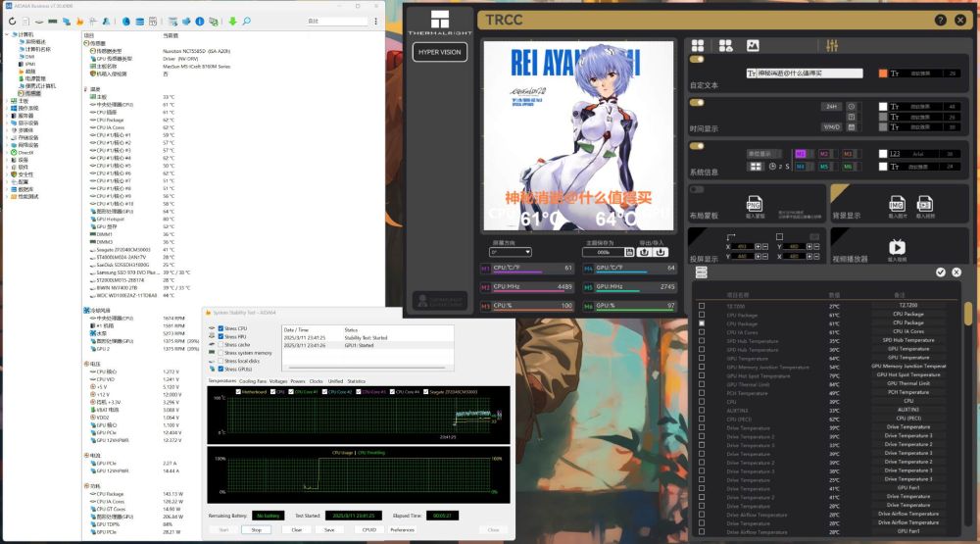The height and width of the screenshot is (544, 980).
Task: Open the screen rotation dropdown in TRCC
Action: pyautogui.click(x=510, y=252)
